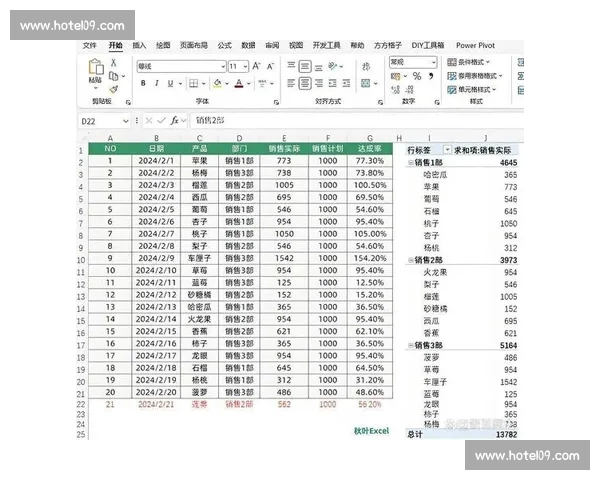Click the Decrease Decimal icon
Viewport: 600px width, 480px height.
point(409,90)
